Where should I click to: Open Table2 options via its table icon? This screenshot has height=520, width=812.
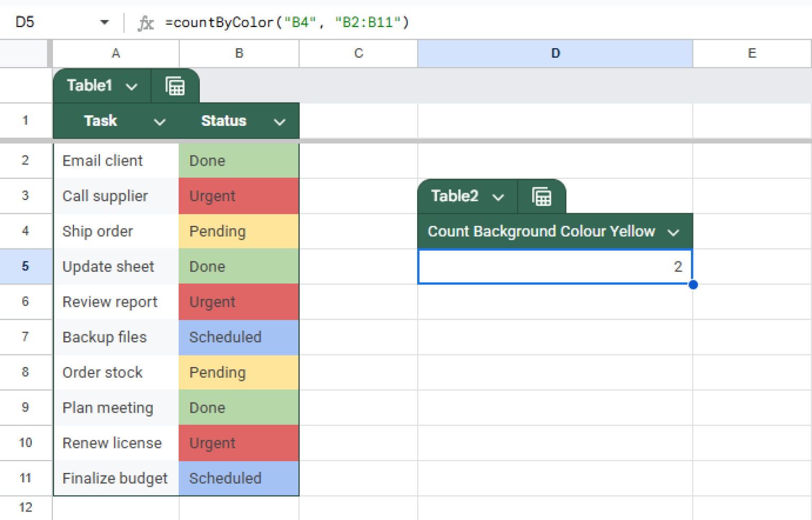pos(542,196)
